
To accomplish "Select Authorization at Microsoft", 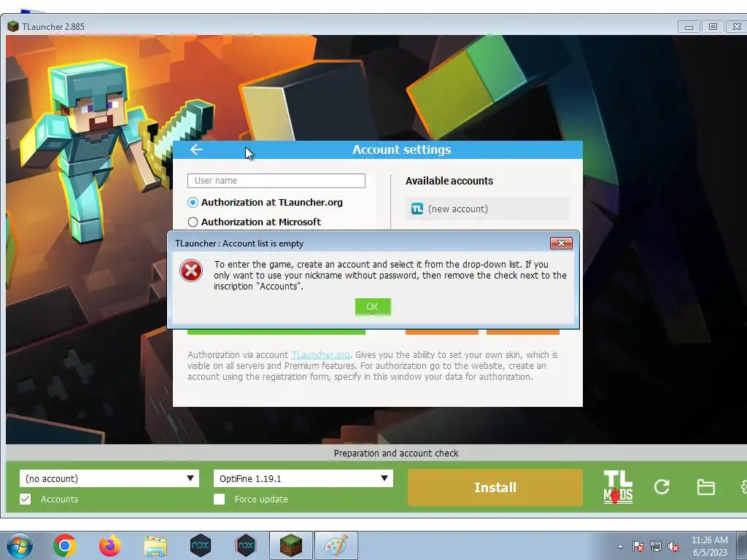I will click(193, 222).
